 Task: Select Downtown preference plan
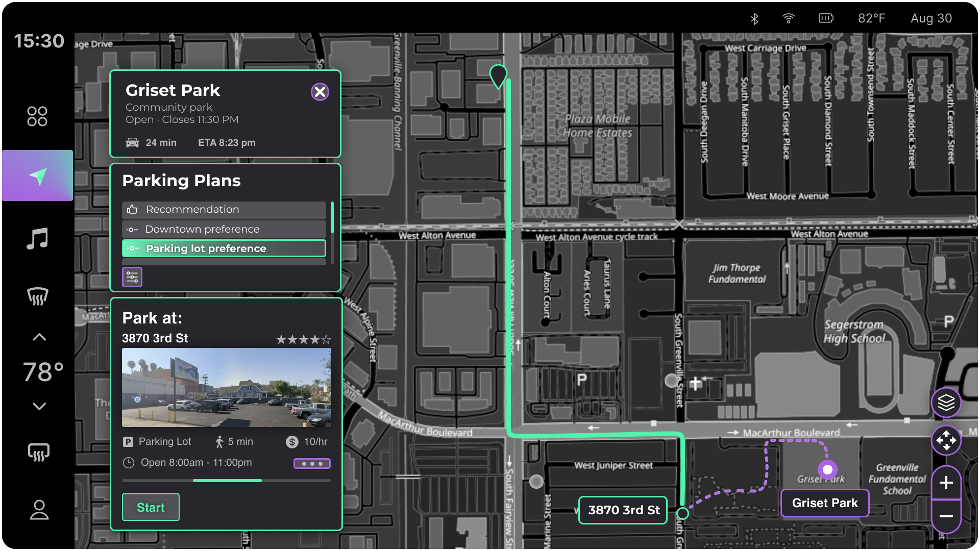[224, 230]
